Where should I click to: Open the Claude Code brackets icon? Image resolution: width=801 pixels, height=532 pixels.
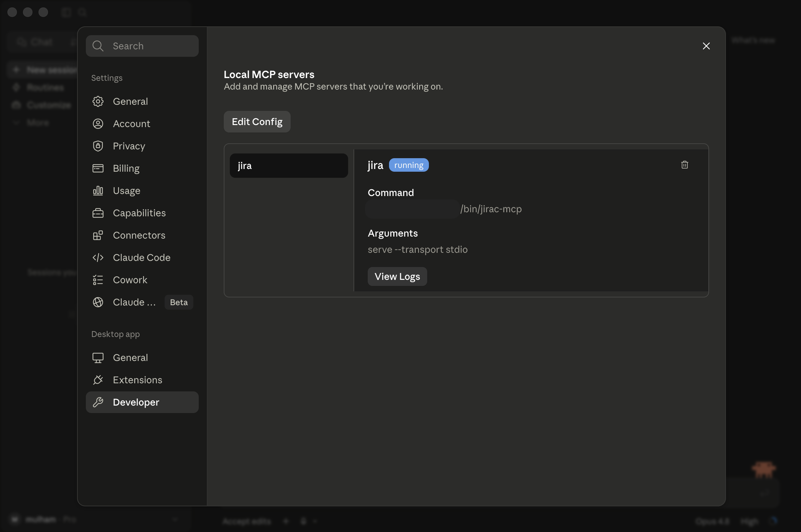coord(98,258)
